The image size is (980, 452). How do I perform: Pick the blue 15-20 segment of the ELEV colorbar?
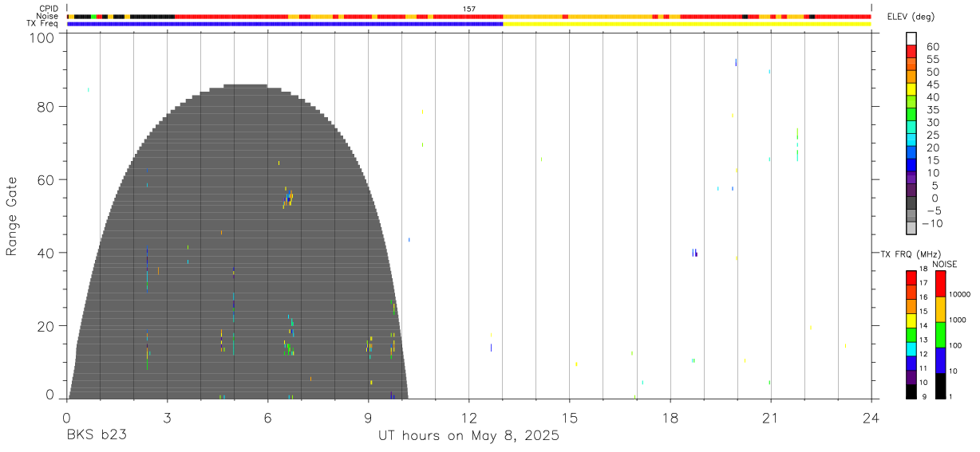(x=911, y=153)
